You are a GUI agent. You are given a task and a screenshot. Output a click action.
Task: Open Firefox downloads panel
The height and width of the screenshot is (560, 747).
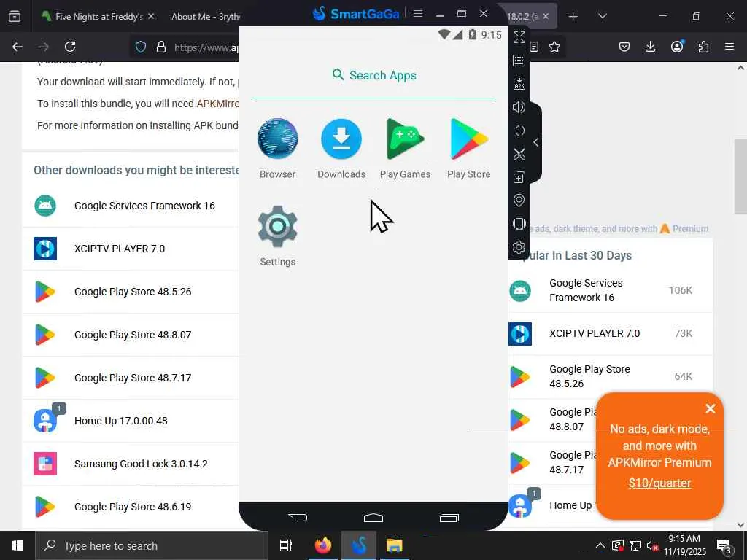click(650, 47)
